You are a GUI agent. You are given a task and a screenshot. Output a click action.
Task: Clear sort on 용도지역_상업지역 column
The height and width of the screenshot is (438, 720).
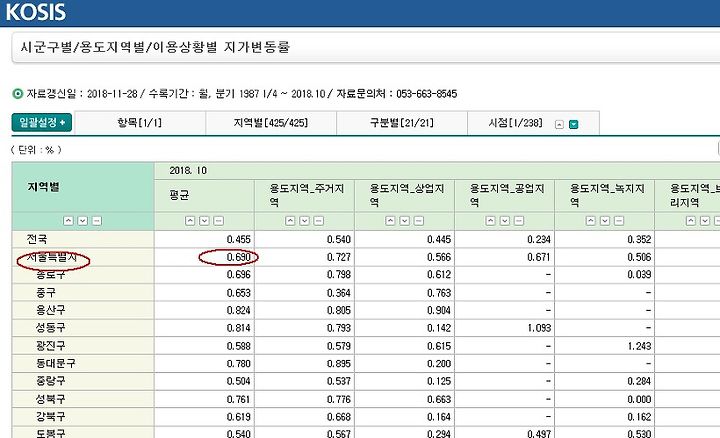tap(419, 221)
